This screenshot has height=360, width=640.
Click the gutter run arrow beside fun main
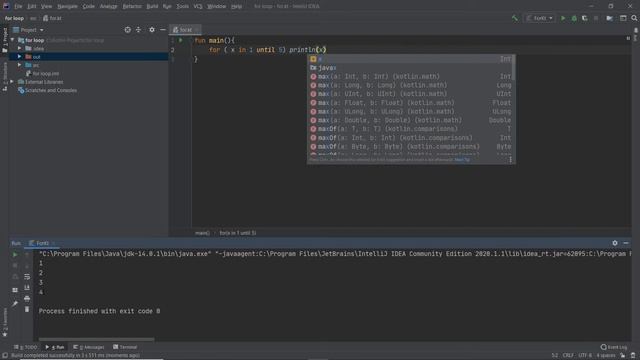[x=181, y=40]
